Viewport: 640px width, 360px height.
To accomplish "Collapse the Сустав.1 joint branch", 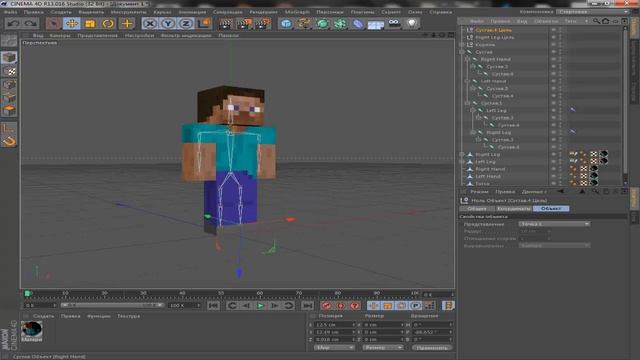I will (467, 103).
